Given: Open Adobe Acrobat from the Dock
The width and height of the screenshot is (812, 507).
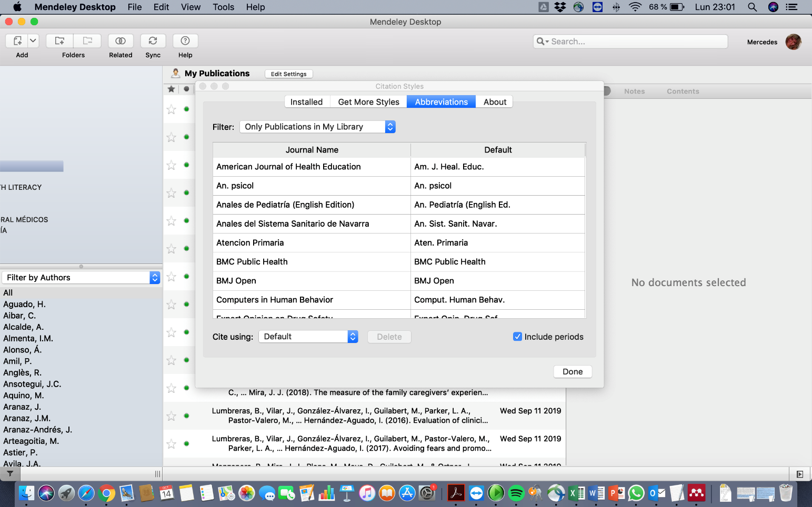Looking at the screenshot, I should click(456, 493).
